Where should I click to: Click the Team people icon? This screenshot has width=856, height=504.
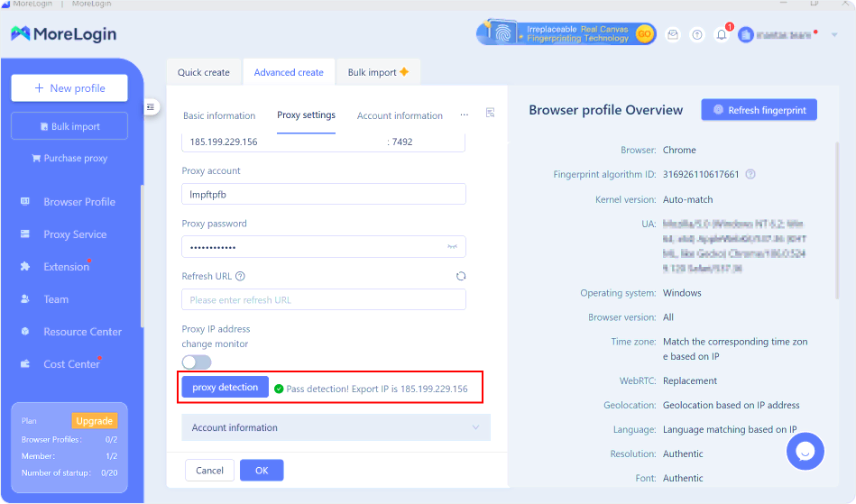[x=25, y=299]
